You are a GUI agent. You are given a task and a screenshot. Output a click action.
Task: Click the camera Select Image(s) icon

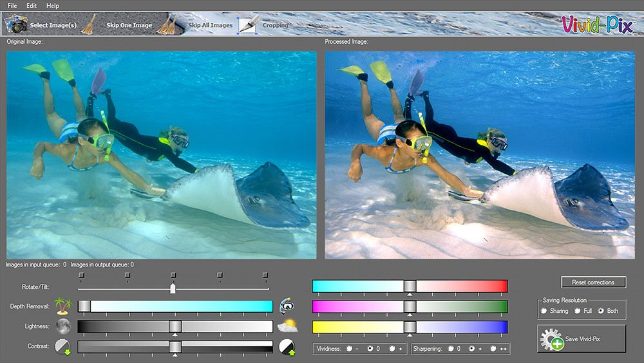click(16, 24)
